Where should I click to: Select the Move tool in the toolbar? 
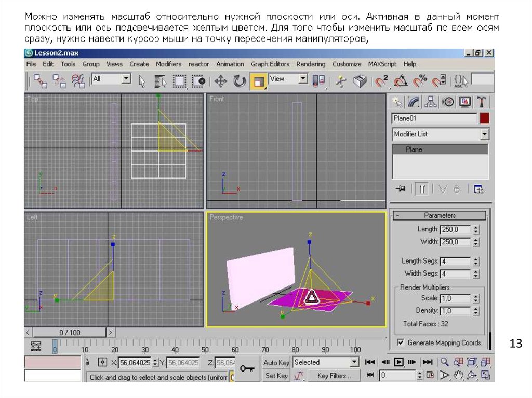[221, 81]
